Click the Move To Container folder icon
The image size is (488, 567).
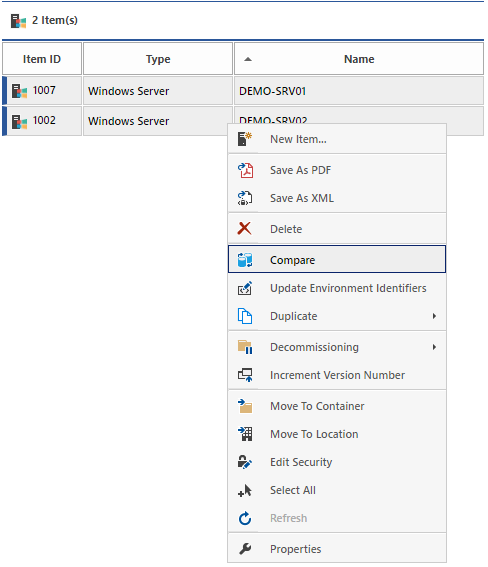[x=245, y=406]
